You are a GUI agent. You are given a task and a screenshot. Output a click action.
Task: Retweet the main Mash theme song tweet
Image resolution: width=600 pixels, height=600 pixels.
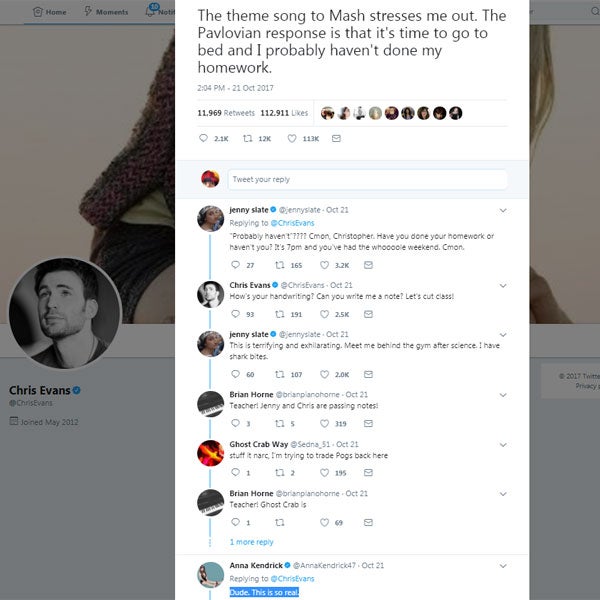(x=247, y=138)
